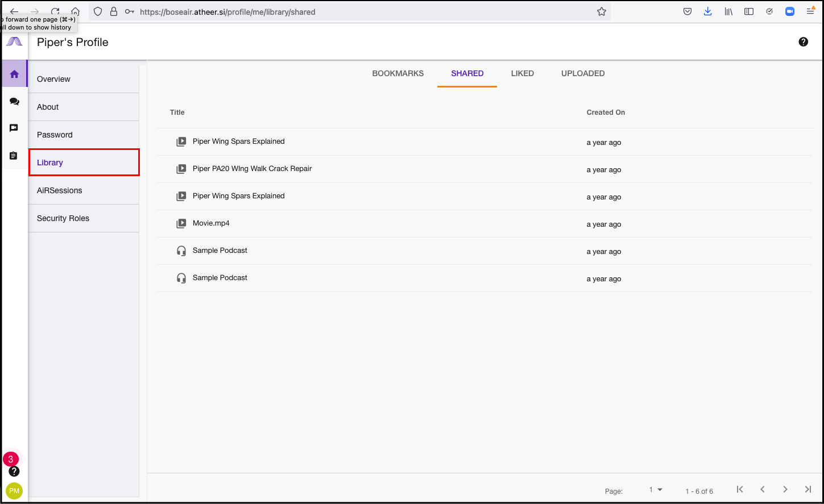Click 'a year ago' in Movie.mp4 row
This screenshot has height=504, width=824.
click(604, 224)
